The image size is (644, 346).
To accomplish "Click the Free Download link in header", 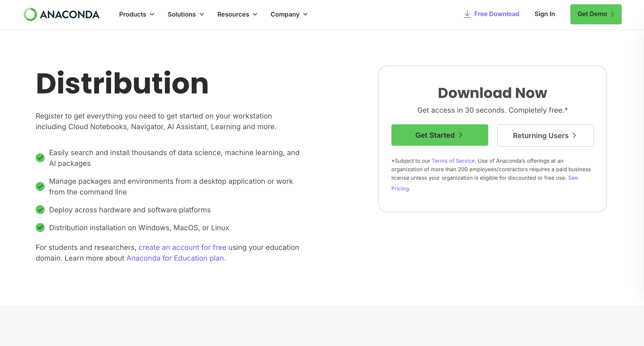I will click(x=497, y=14).
